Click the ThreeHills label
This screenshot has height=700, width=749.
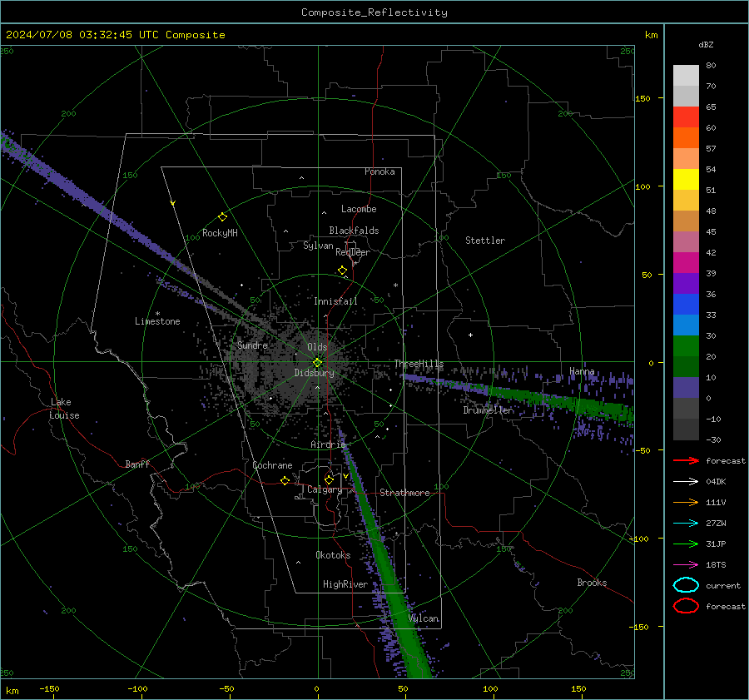coord(419,364)
